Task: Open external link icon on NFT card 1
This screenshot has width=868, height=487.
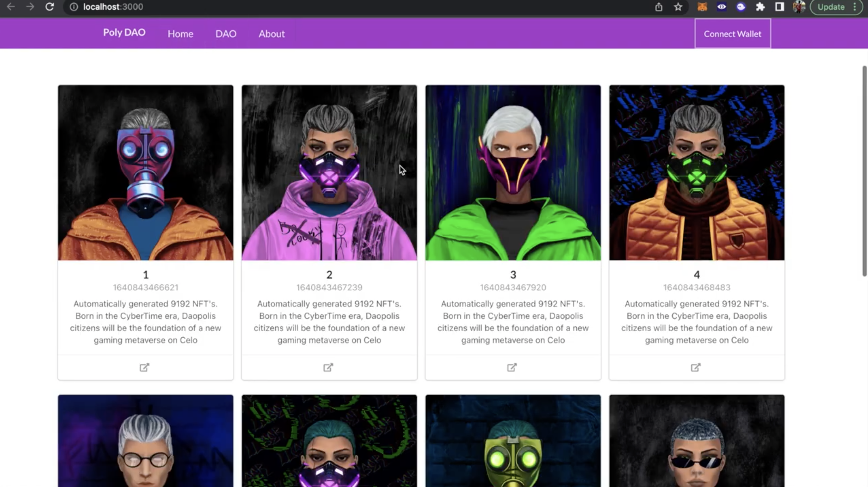Action: click(144, 367)
